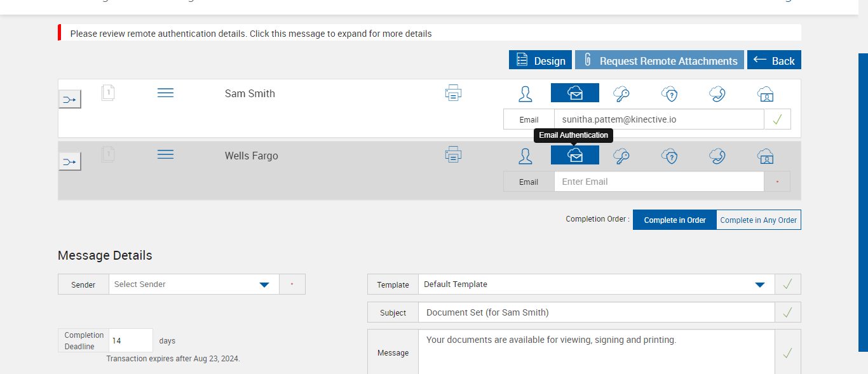Choose phone authentication for Sam Smith
Screen dimensions: 868x374
click(x=717, y=94)
